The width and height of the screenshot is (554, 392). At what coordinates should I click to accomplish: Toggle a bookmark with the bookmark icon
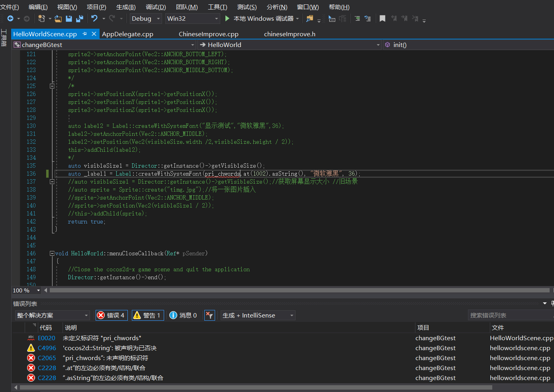coord(382,19)
